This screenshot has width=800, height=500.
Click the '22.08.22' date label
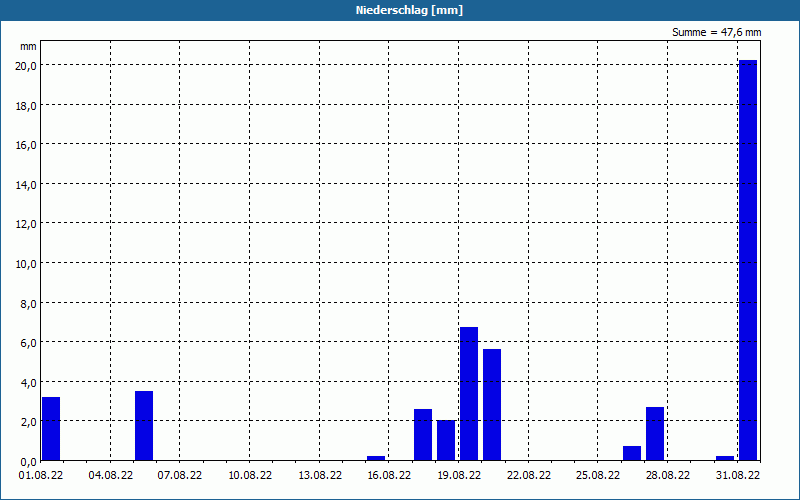click(529, 476)
